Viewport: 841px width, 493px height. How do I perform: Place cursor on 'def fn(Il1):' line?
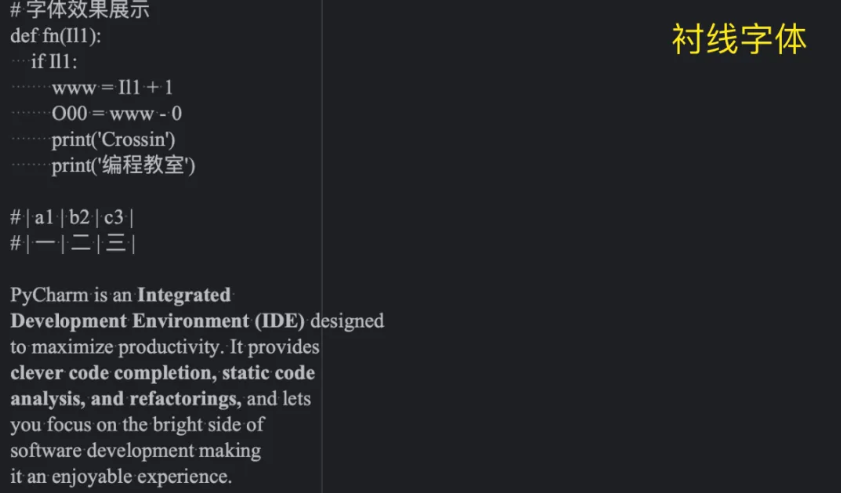[56, 36]
